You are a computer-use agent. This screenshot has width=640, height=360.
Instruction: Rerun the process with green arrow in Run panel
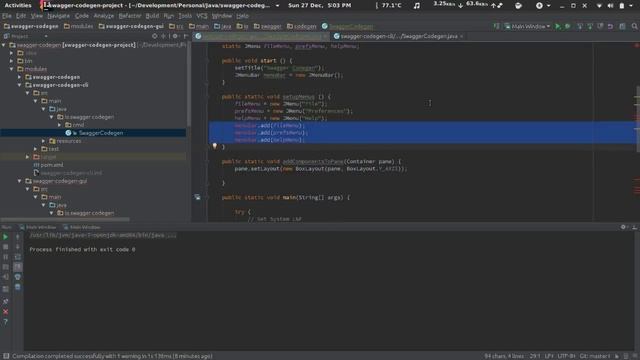(5, 237)
